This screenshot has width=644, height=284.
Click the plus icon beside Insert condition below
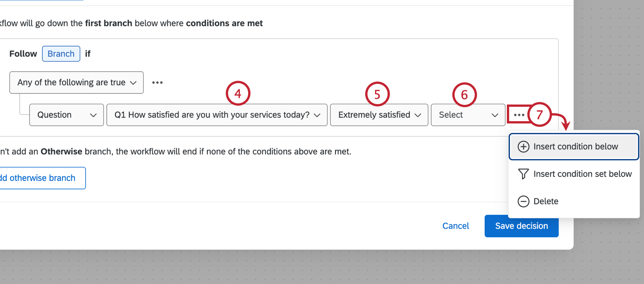524,147
